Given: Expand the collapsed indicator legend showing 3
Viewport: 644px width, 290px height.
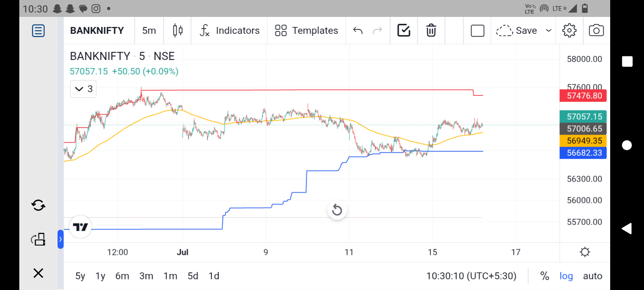Looking at the screenshot, I should pos(83,89).
